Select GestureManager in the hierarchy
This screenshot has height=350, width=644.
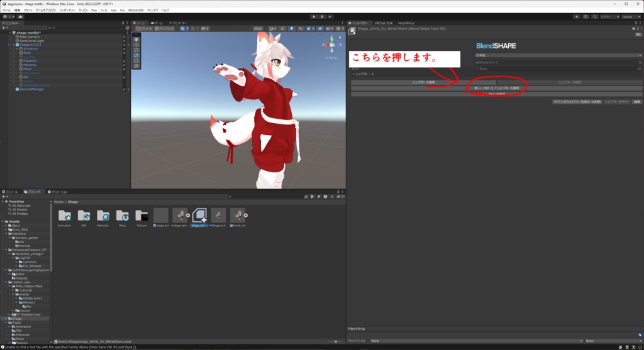pos(31,89)
